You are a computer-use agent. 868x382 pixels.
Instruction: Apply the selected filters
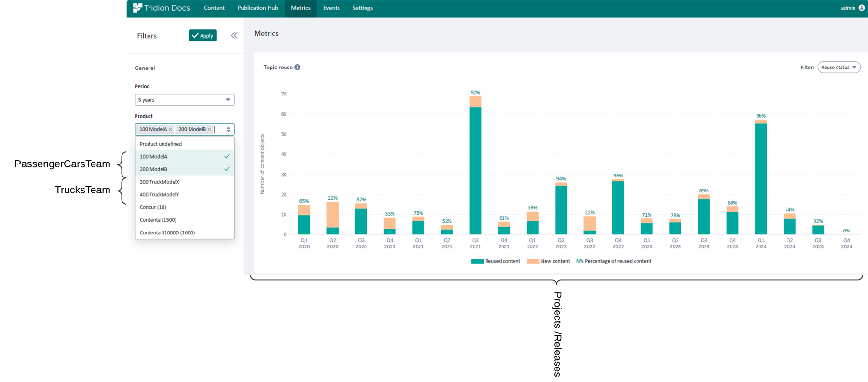(203, 36)
